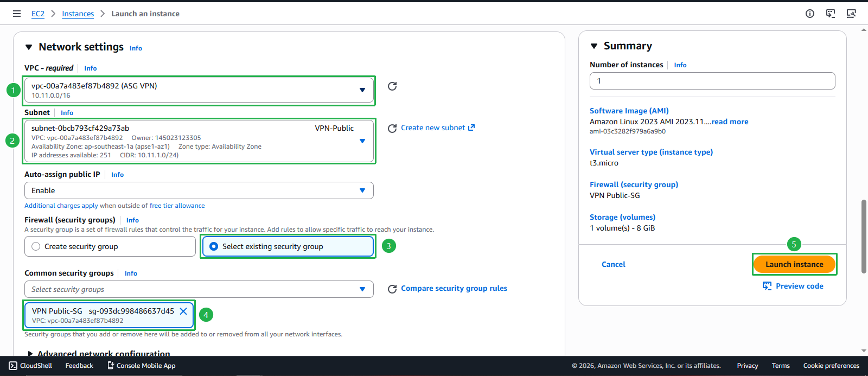Viewport: 868px width, 376px height.
Task: Click read more for AMI description
Action: click(x=730, y=122)
